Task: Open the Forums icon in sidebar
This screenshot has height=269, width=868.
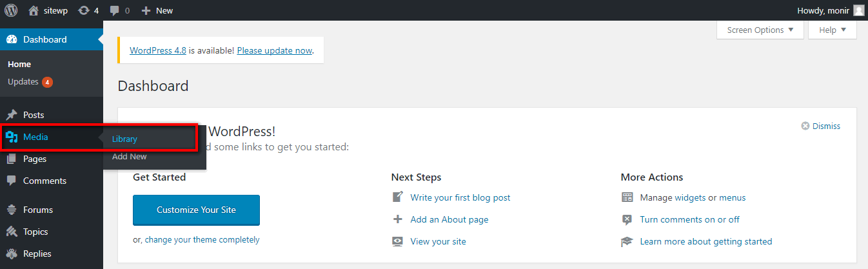Action: pos(12,210)
